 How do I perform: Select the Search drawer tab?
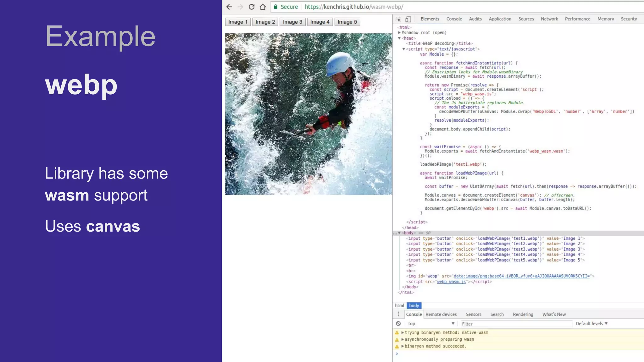[x=497, y=315]
